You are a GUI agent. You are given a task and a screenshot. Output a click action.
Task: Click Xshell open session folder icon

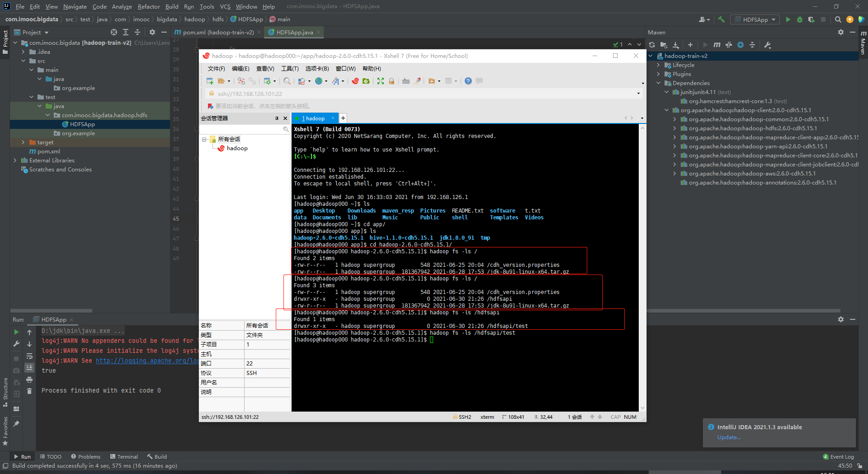[221, 81]
